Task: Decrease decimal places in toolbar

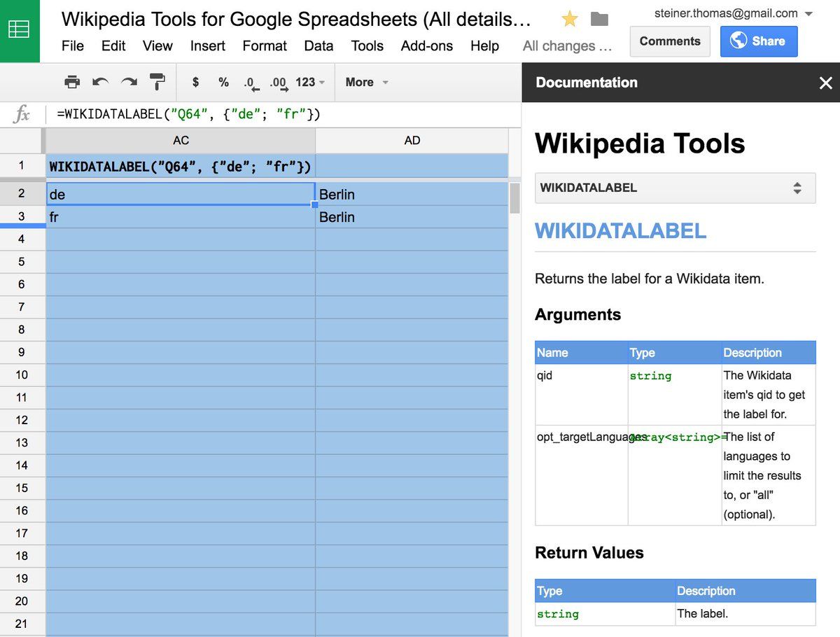Action: click(251, 83)
